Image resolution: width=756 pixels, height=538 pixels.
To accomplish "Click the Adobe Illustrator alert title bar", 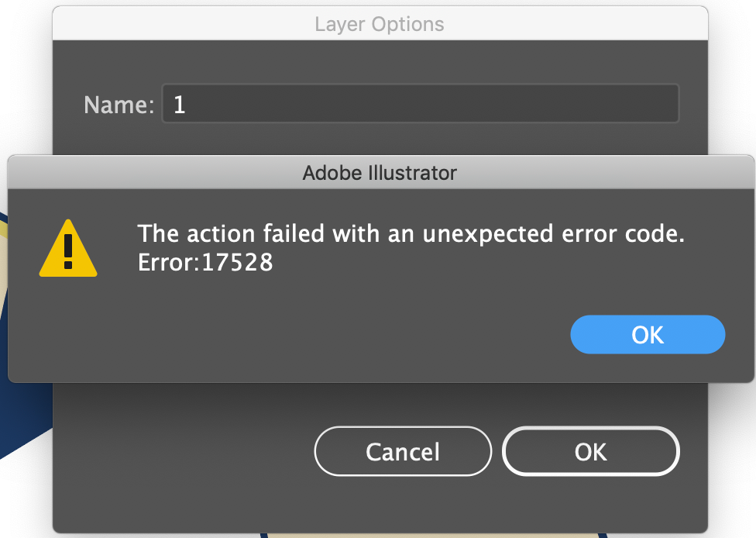I will (380, 172).
